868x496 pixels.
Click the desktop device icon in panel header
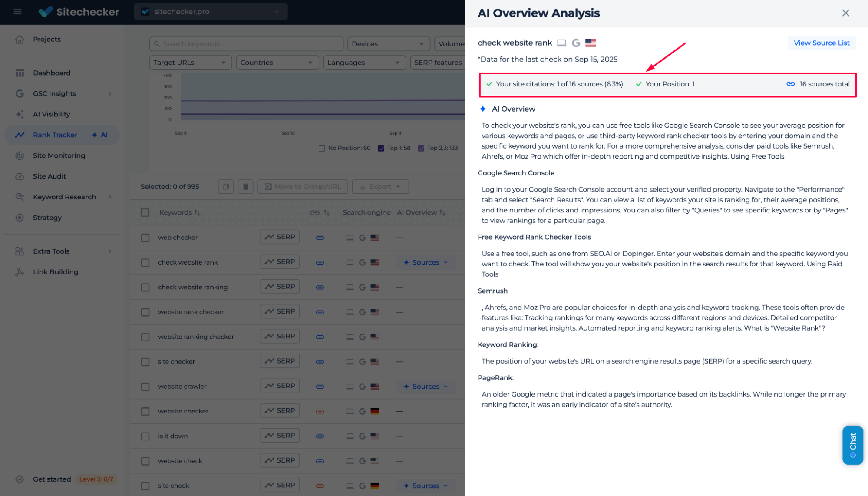[x=561, y=43]
